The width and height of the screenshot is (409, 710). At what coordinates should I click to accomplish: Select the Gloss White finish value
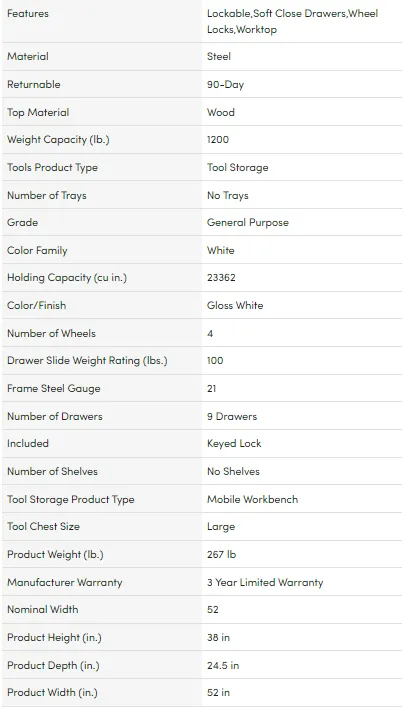pos(235,306)
